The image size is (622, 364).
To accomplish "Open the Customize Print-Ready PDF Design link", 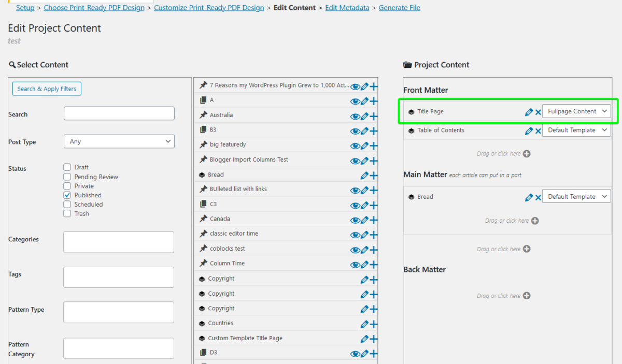I will click(208, 8).
